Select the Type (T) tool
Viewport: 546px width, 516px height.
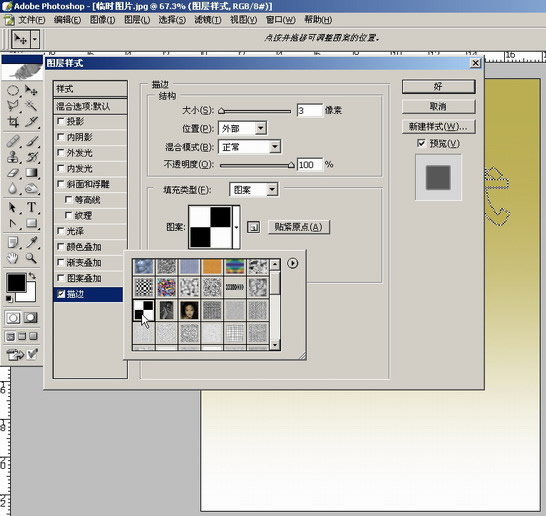[31, 208]
